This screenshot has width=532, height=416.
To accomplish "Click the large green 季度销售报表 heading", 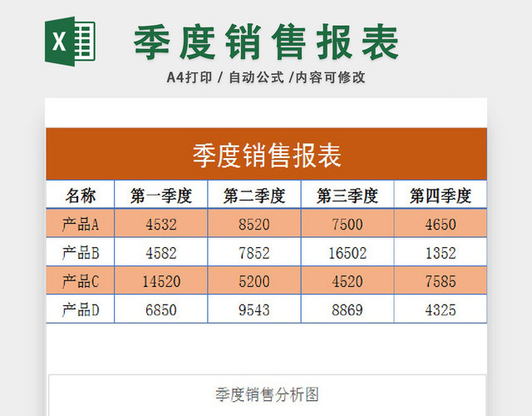I will coord(266,42).
